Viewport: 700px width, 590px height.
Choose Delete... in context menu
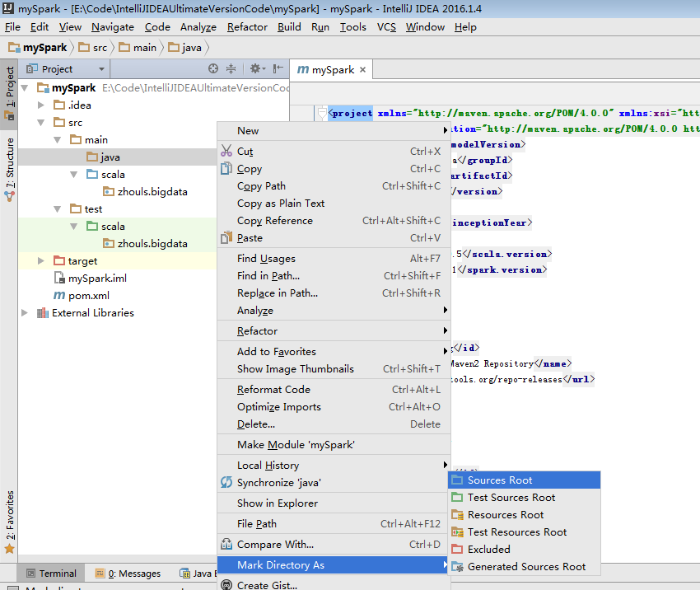tap(334, 424)
